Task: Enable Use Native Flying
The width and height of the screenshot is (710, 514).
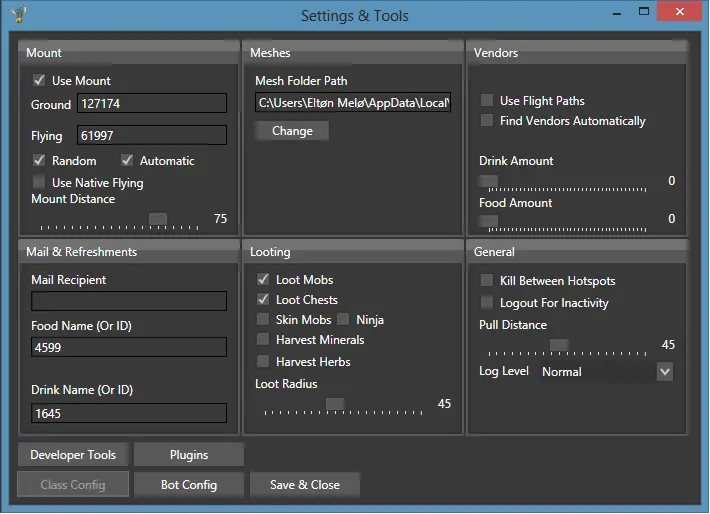Action: pos(39,183)
